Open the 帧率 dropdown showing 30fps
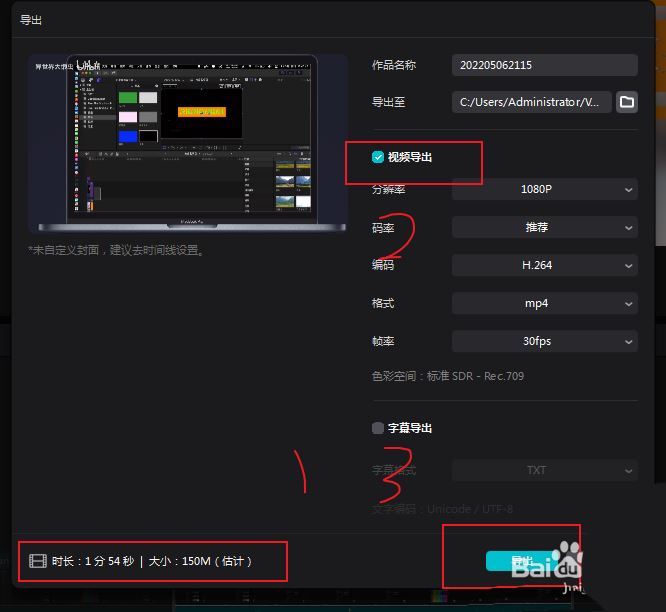The image size is (666, 612). point(544,341)
